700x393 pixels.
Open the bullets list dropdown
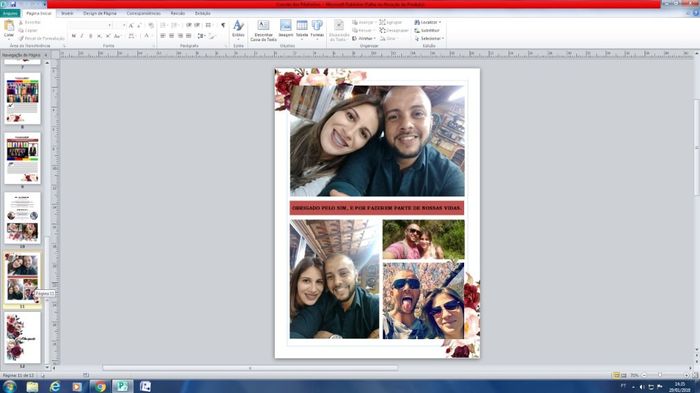pyautogui.click(x=164, y=25)
